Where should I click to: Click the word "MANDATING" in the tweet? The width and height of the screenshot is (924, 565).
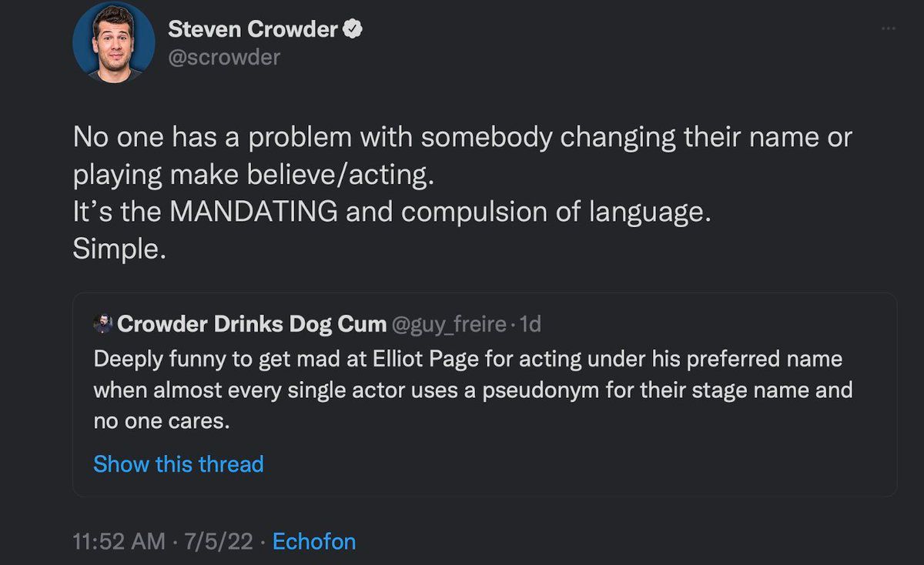click(253, 212)
